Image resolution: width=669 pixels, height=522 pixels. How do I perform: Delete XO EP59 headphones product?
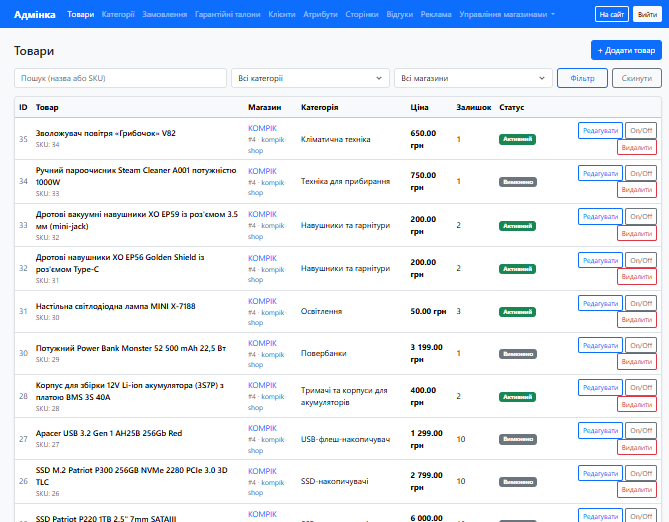pyautogui.click(x=637, y=233)
